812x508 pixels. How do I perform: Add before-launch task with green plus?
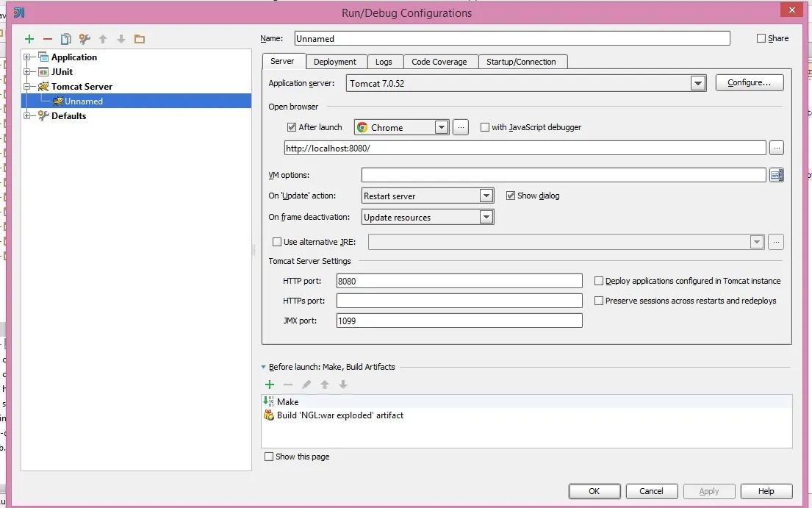pos(270,384)
